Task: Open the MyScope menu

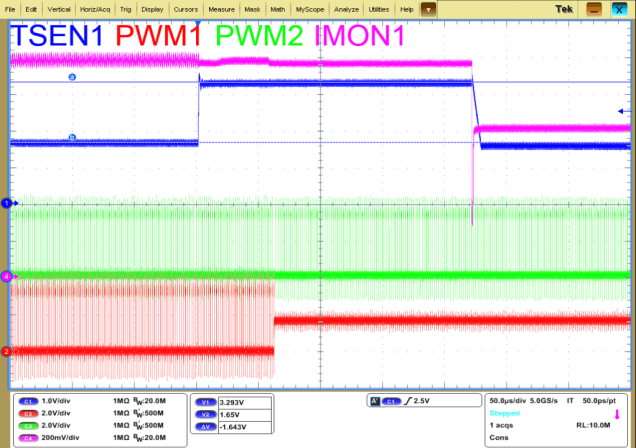Action: [x=309, y=8]
